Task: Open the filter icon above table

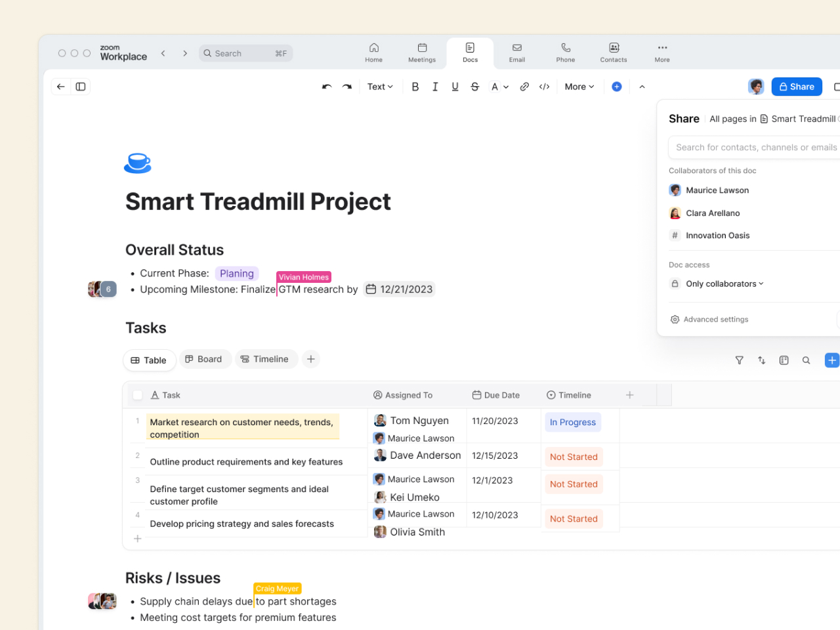Action: click(740, 360)
